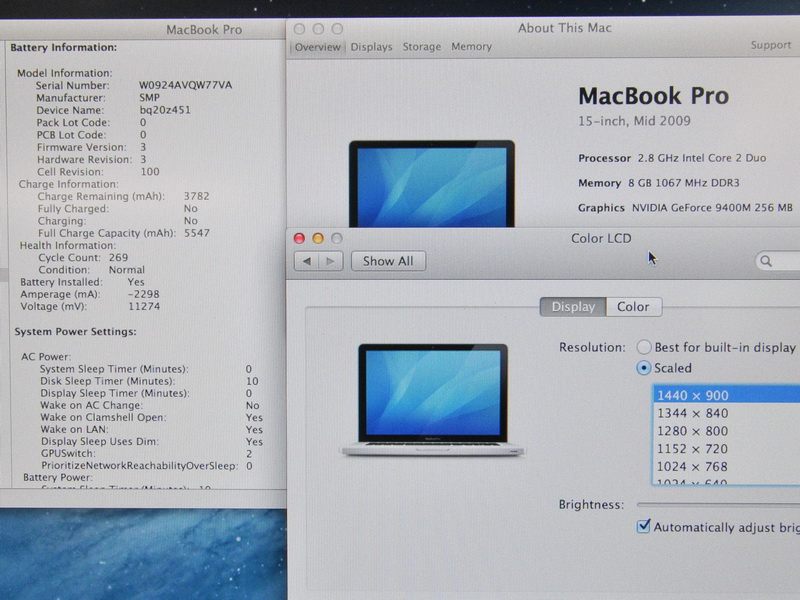Open the Memory tab in About This Mac

471,47
